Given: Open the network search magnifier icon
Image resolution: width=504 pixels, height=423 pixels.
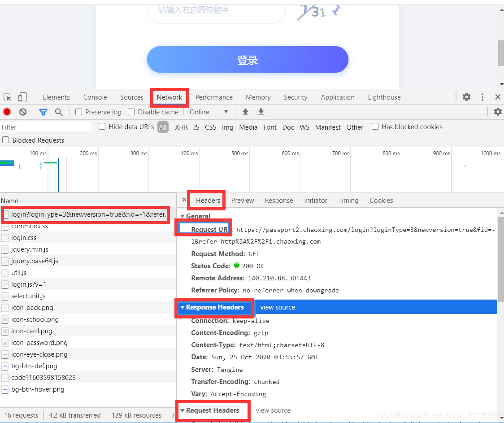Looking at the screenshot, I should point(59,112).
